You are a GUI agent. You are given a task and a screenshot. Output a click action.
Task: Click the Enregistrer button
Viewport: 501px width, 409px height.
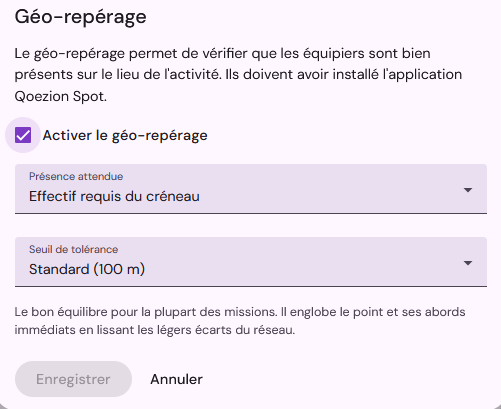click(x=73, y=379)
